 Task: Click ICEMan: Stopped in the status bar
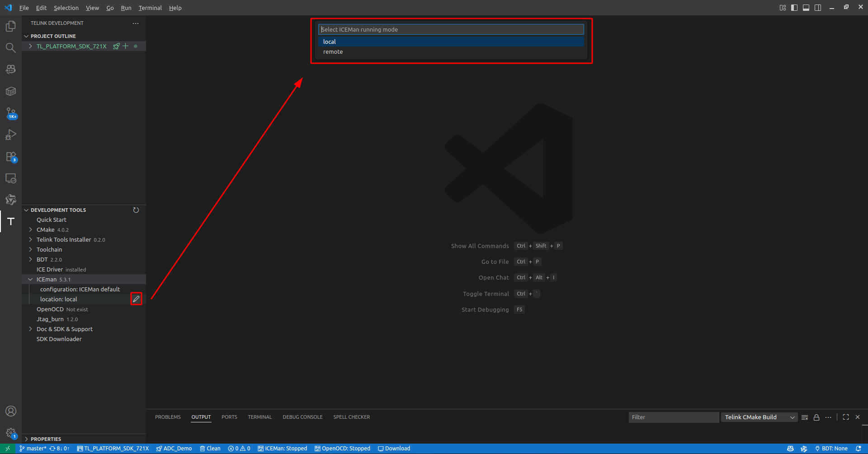[283, 449]
